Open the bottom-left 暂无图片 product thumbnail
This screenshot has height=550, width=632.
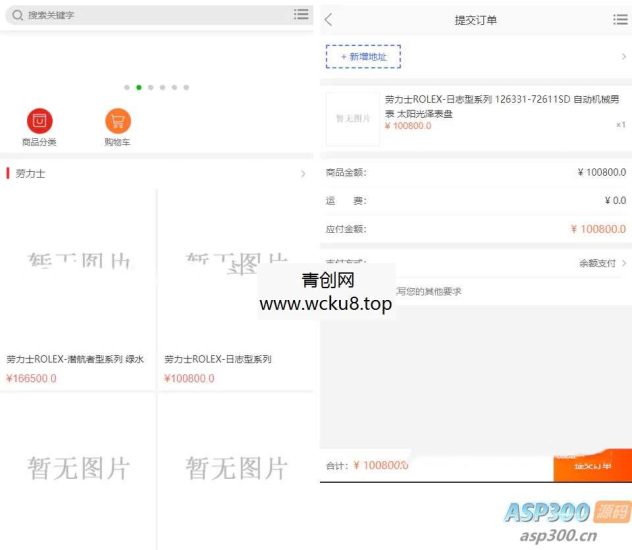tap(78, 469)
